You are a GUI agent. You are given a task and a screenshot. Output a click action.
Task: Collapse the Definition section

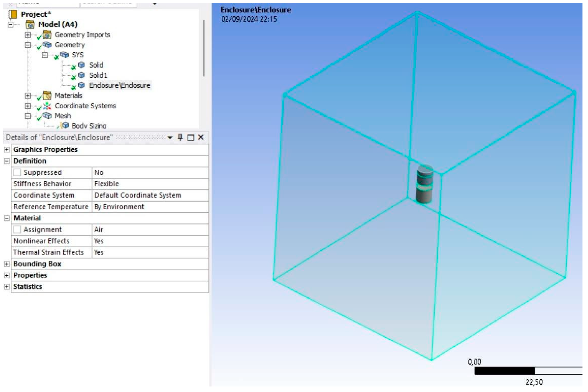pyautogui.click(x=7, y=161)
